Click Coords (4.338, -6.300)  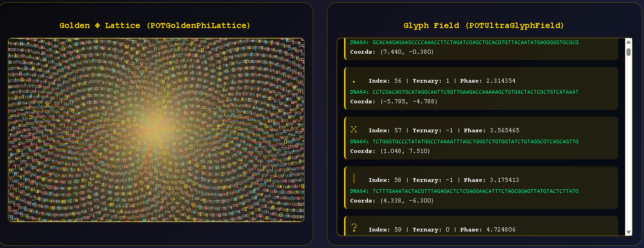tap(392, 201)
